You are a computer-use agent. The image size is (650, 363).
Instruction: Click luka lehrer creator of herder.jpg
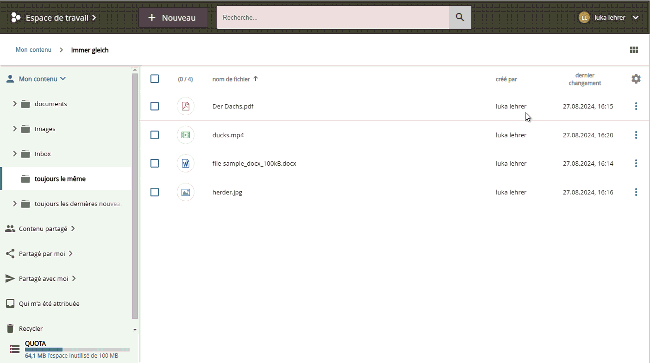[511, 192]
